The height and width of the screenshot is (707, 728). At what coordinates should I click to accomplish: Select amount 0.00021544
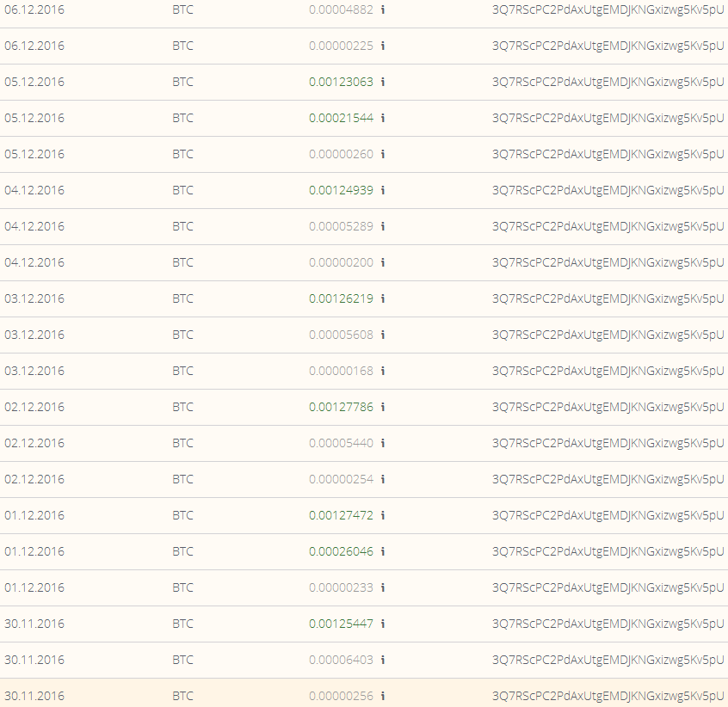coord(342,119)
